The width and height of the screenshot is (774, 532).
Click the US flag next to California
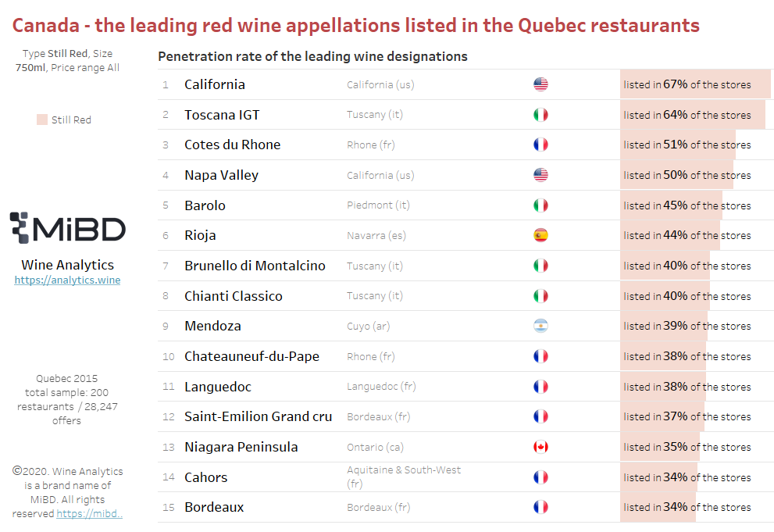click(540, 84)
